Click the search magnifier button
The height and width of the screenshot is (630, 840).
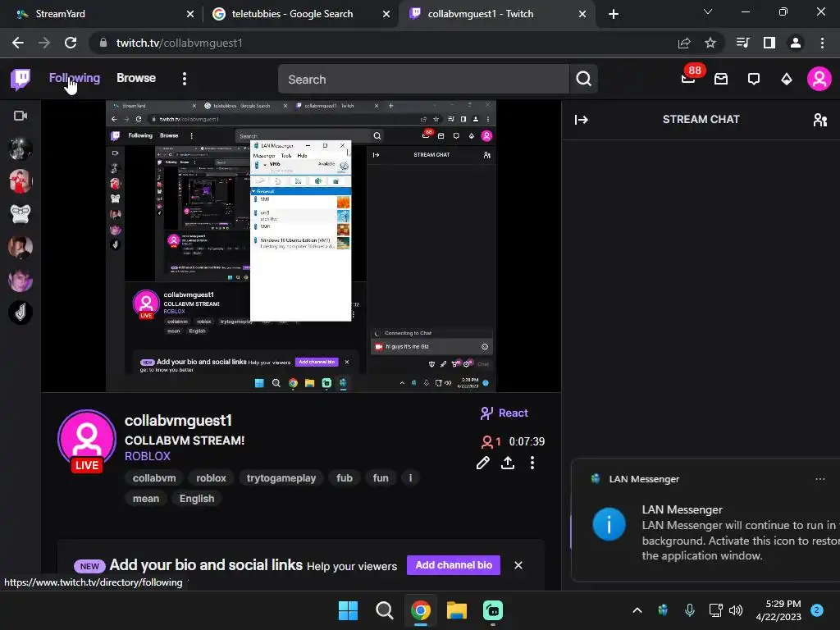(584, 80)
